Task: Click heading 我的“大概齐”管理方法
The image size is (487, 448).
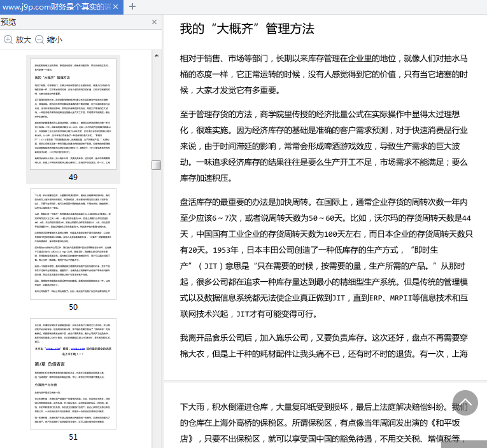Action: point(247,29)
